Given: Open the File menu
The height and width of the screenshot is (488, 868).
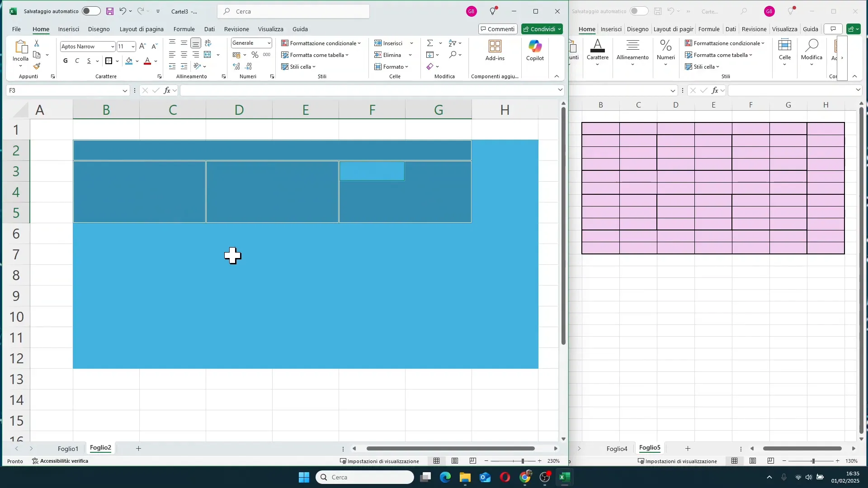Looking at the screenshot, I should click(x=16, y=29).
